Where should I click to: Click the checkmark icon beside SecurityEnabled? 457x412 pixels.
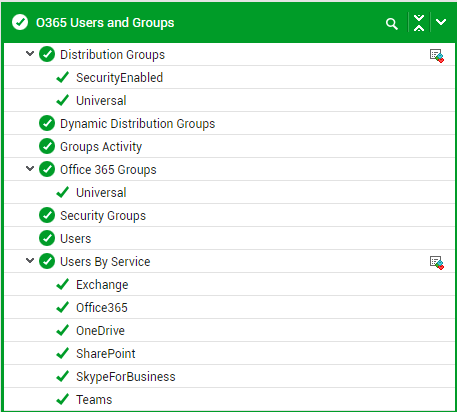tap(63, 77)
